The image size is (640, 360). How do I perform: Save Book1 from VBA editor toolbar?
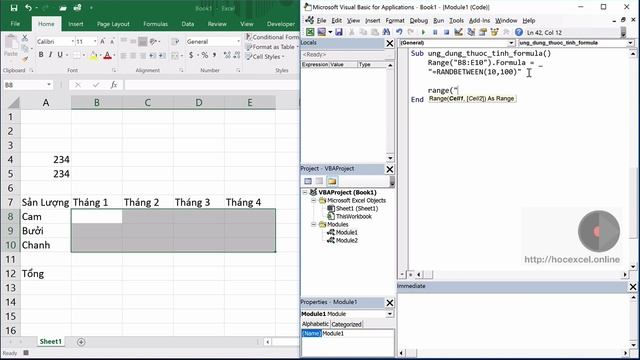click(339, 32)
